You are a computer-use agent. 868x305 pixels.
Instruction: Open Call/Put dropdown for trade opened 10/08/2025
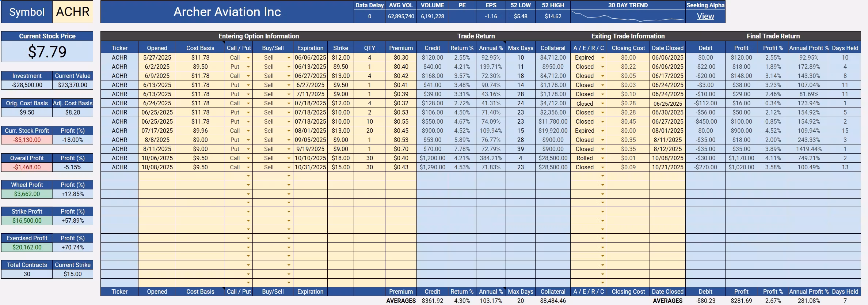tap(248, 167)
